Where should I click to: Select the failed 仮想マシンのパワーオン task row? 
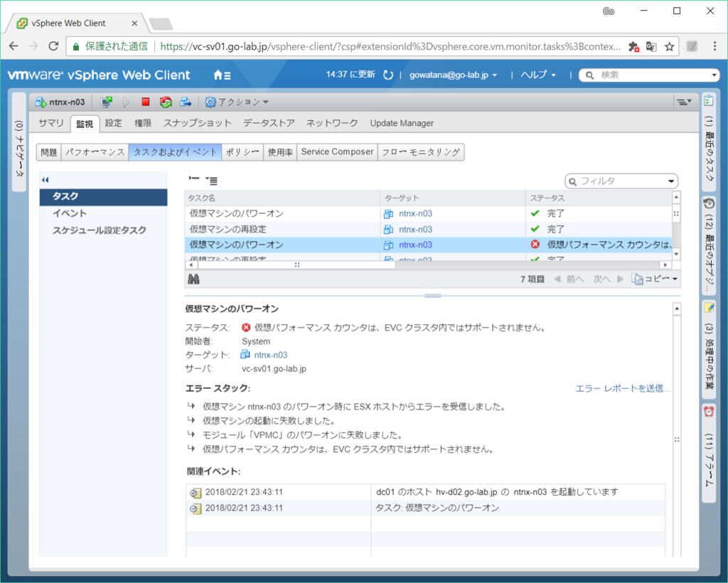[x=428, y=245]
